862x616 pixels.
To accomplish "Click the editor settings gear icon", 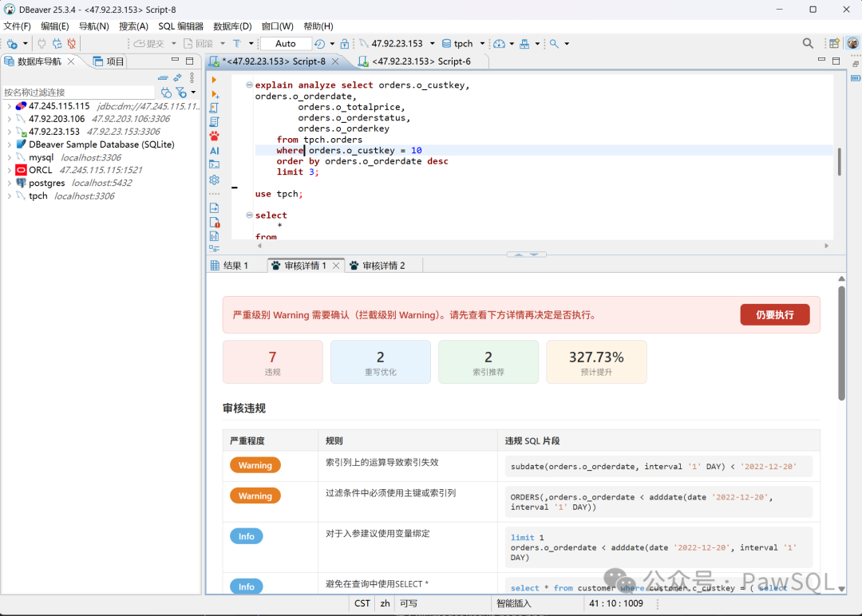I will 215,180.
